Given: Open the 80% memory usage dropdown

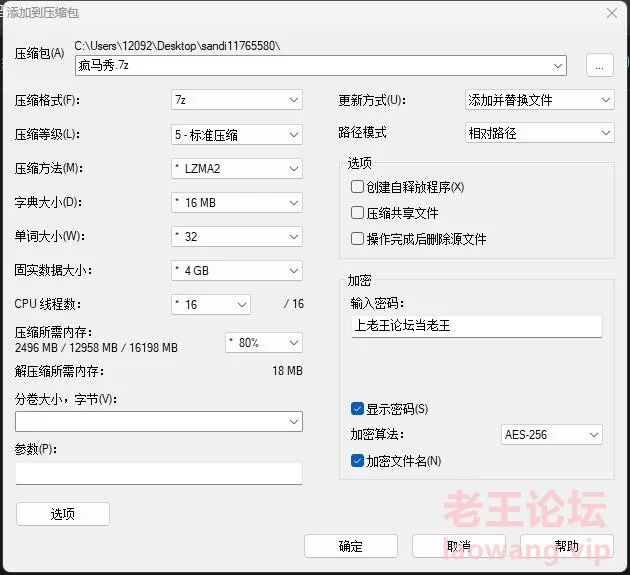Looking at the screenshot, I should point(264,343).
